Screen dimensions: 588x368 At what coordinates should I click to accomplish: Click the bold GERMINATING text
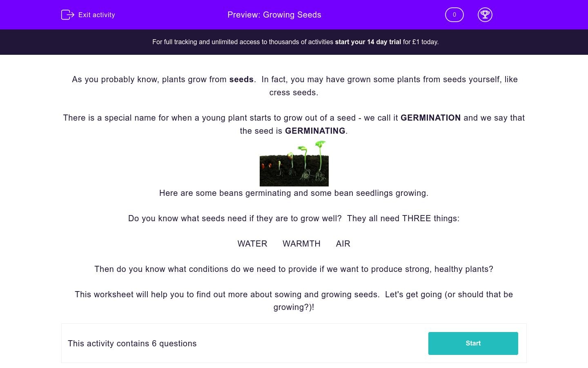tap(315, 131)
